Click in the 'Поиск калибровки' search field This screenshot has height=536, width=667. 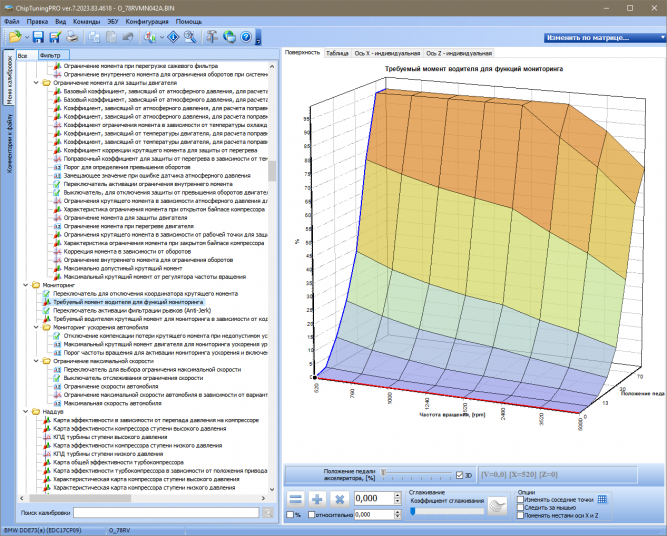tap(166, 513)
